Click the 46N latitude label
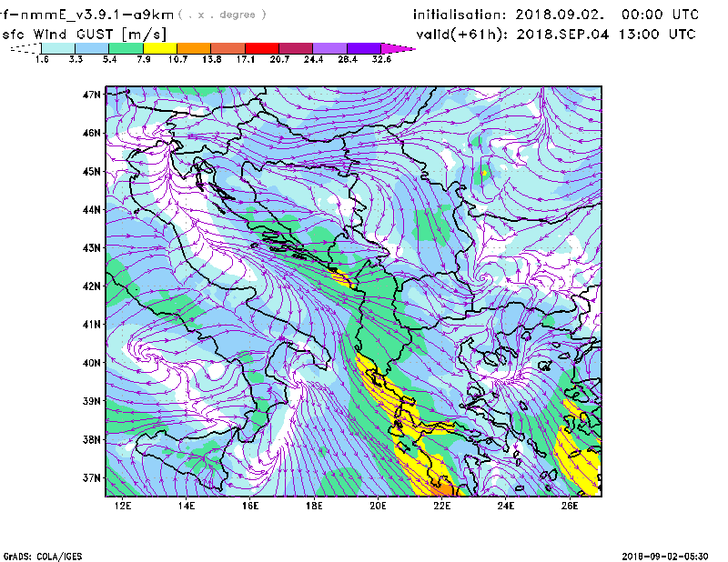The image size is (728, 562). [92, 133]
